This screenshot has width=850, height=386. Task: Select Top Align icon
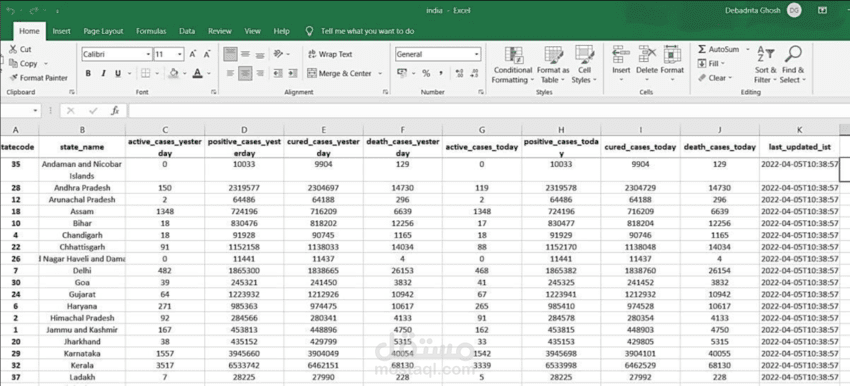[230, 54]
